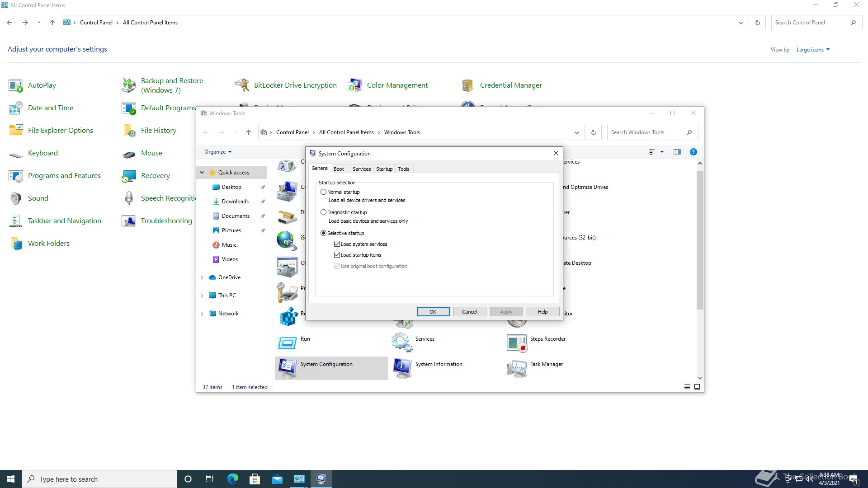The image size is (868, 488).
Task: Select System Configuration icon in Windows Tools
Action: click(287, 368)
